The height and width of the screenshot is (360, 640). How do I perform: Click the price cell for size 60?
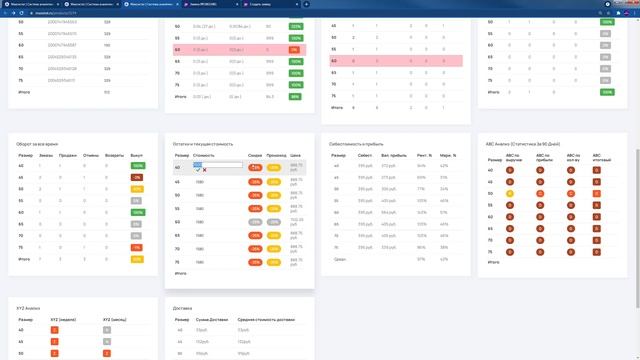point(297,222)
